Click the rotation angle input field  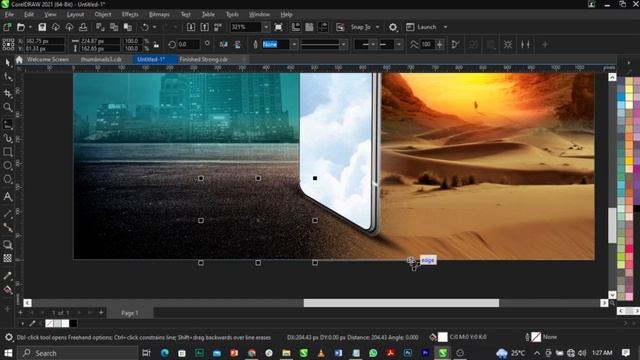[189, 44]
